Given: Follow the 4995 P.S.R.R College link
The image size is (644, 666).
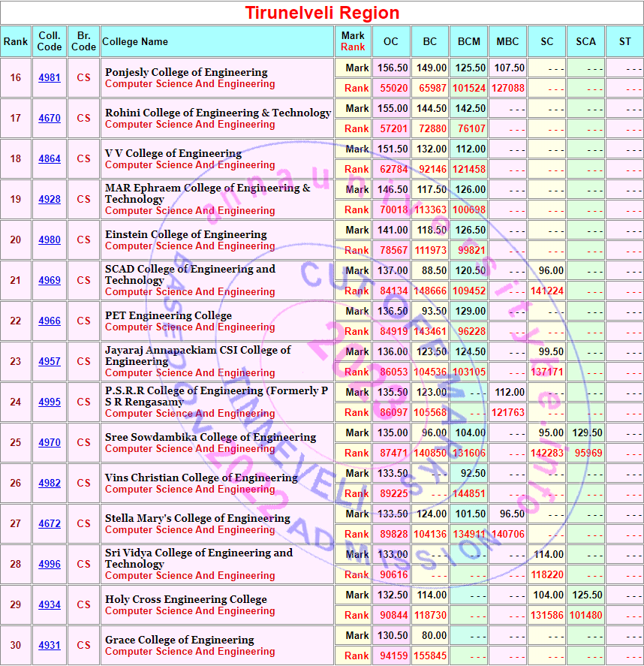Looking at the screenshot, I should 50,402.
